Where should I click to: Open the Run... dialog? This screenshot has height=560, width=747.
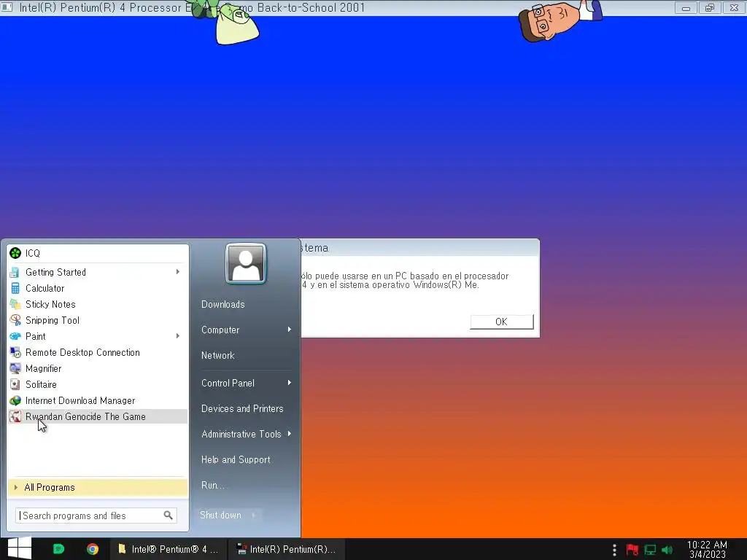pyautogui.click(x=212, y=485)
